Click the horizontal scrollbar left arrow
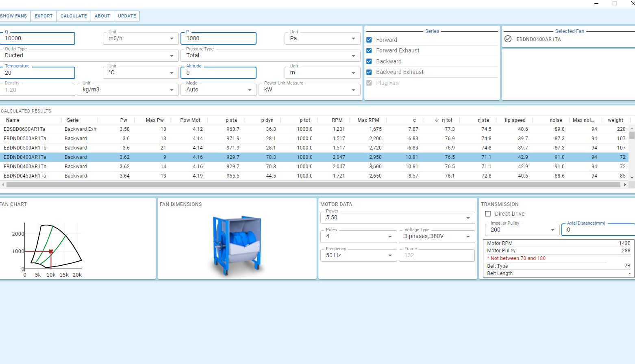The image size is (635, 364). [x=3, y=184]
